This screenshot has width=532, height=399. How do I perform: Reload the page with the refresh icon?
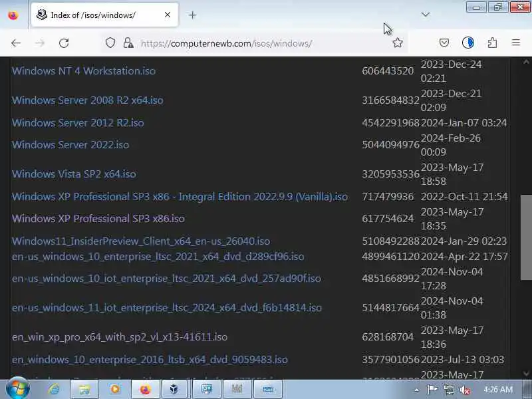[64, 43]
